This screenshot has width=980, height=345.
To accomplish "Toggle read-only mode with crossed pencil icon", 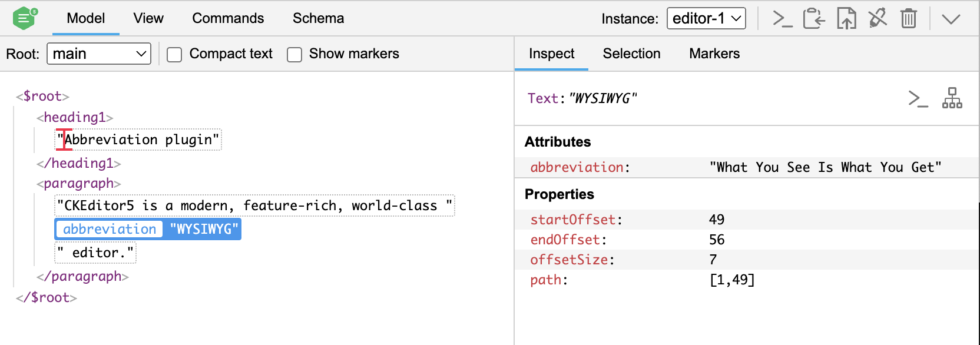I will (878, 19).
